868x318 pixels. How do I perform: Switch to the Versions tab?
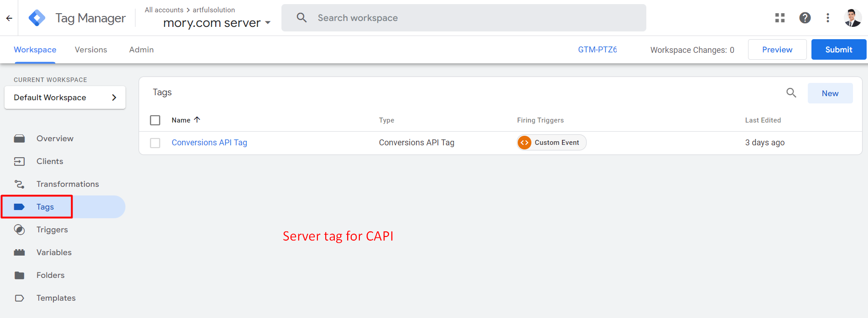91,50
